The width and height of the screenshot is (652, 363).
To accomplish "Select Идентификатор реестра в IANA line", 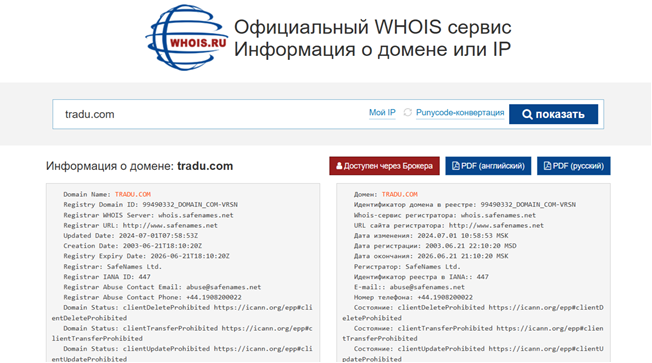I will click(x=421, y=277).
